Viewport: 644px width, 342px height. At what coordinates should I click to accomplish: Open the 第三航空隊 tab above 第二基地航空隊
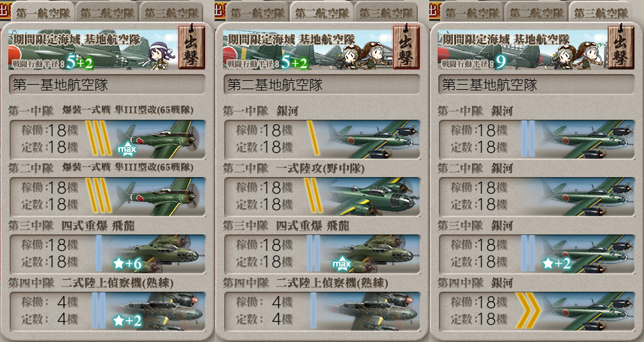(387, 13)
